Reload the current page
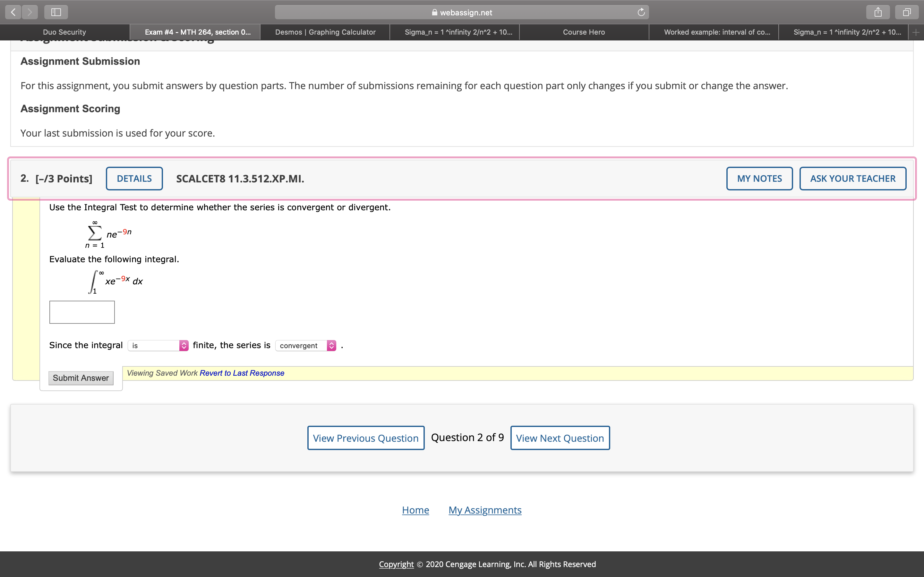The image size is (924, 577). [641, 12]
